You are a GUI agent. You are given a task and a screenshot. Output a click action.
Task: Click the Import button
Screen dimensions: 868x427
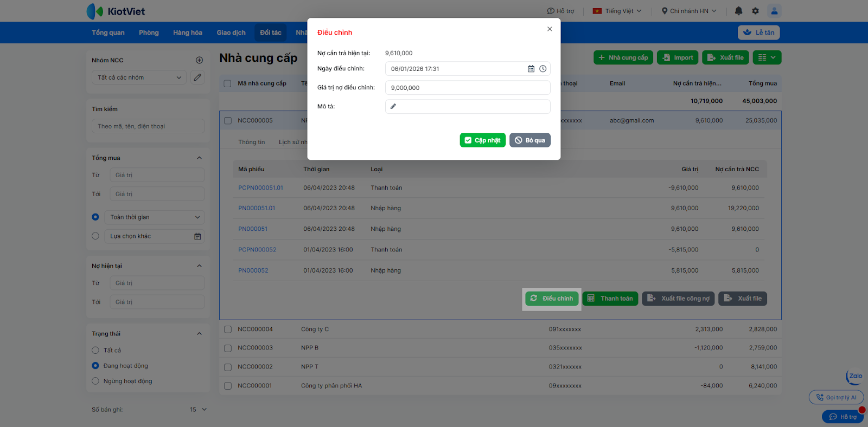click(x=678, y=57)
